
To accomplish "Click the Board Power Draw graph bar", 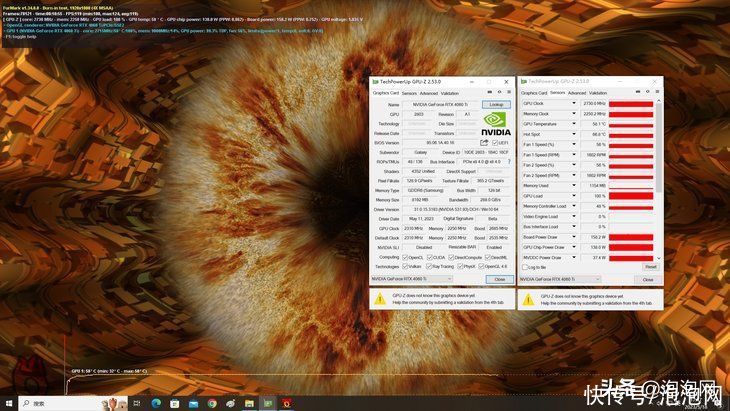I will 631,237.
